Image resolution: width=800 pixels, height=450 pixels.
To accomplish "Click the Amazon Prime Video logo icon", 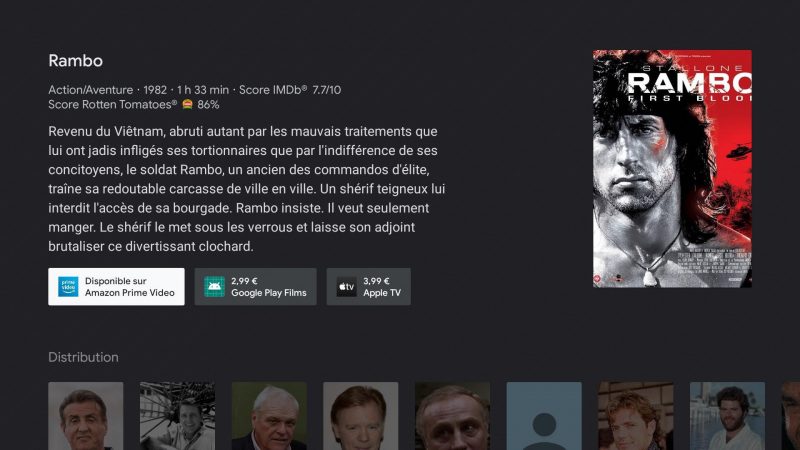I will (68, 287).
